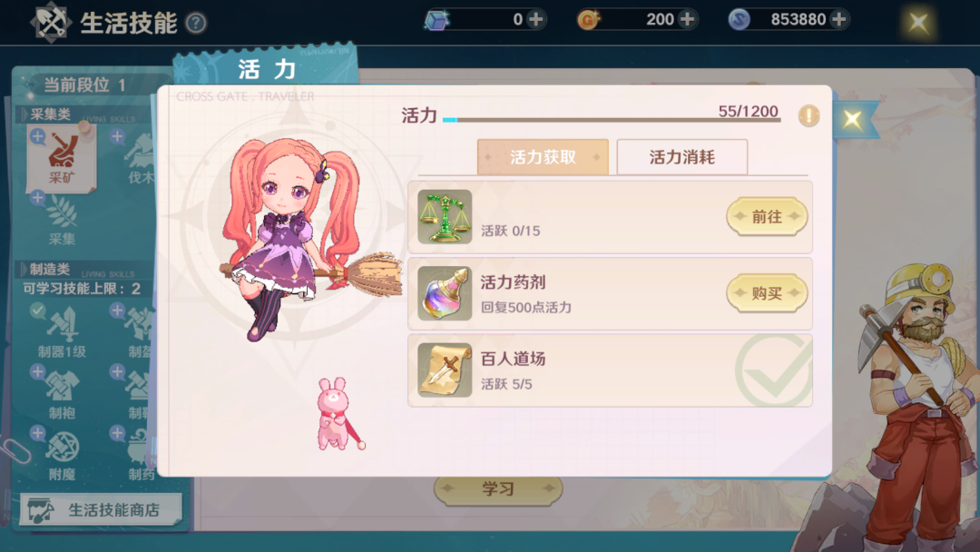Image resolution: width=980 pixels, height=552 pixels.
Task: Click the green scales activity icon
Action: [x=445, y=216]
